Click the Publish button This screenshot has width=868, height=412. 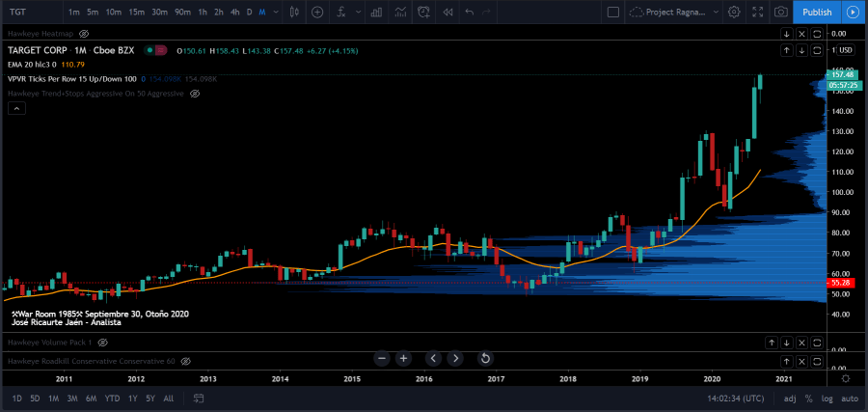[x=816, y=12]
